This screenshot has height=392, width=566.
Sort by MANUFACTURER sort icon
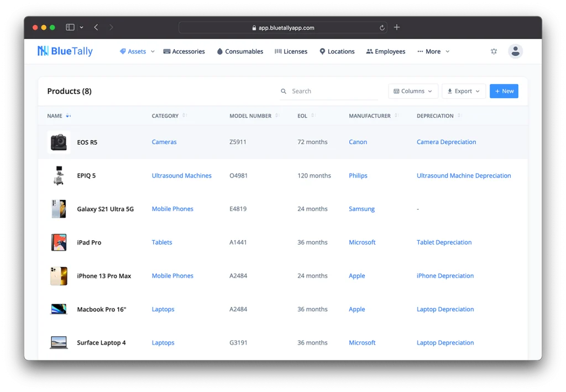(396, 115)
